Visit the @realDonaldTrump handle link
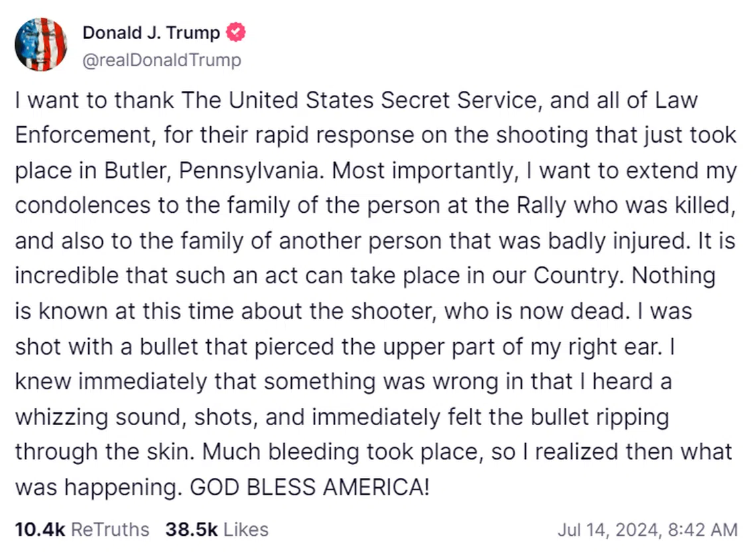This screenshot has height=557, width=756. (x=161, y=60)
